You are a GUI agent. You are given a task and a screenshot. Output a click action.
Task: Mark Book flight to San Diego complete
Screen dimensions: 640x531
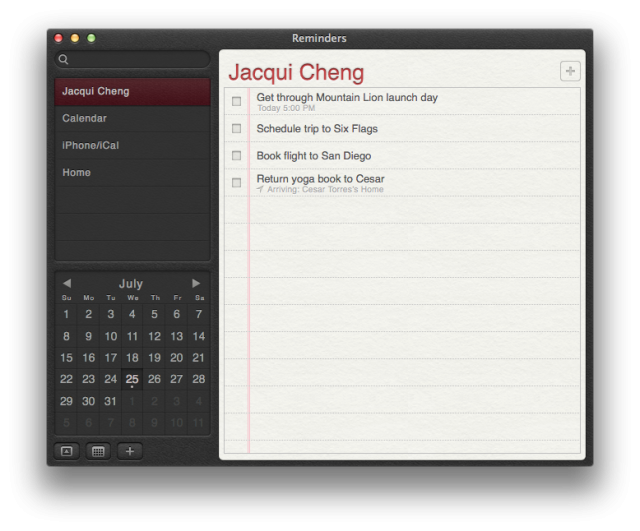(236, 156)
